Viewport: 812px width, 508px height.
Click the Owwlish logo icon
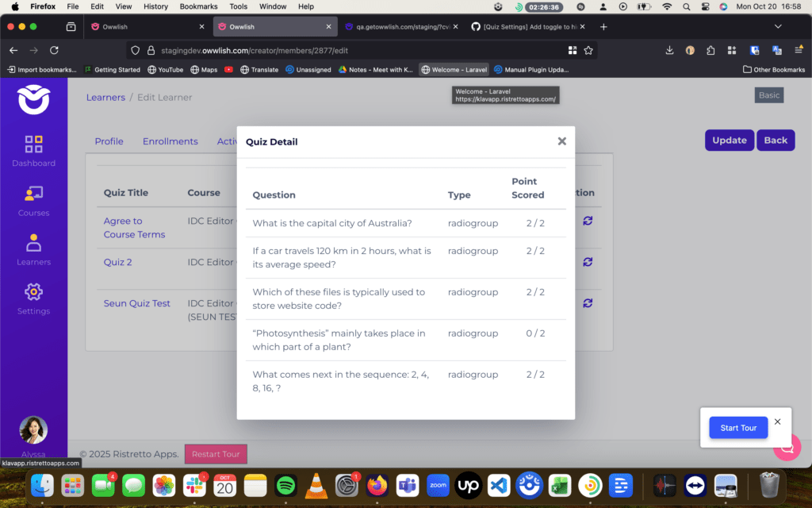[x=33, y=99]
